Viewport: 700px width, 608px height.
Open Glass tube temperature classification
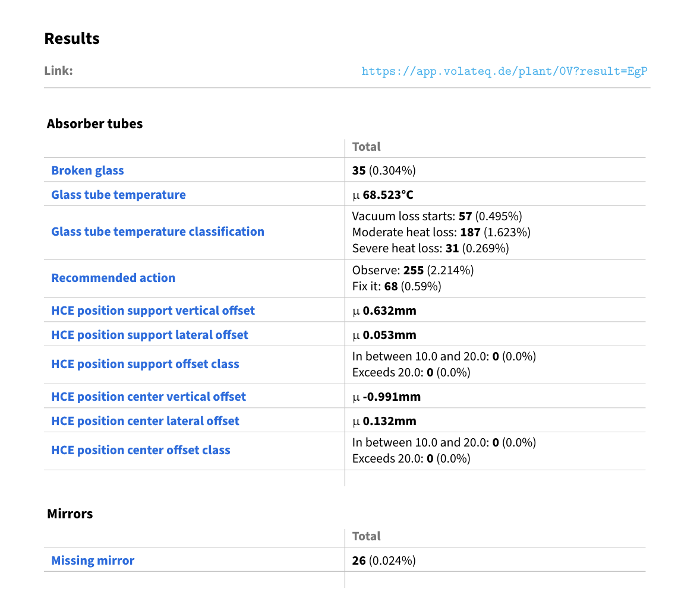tap(157, 232)
